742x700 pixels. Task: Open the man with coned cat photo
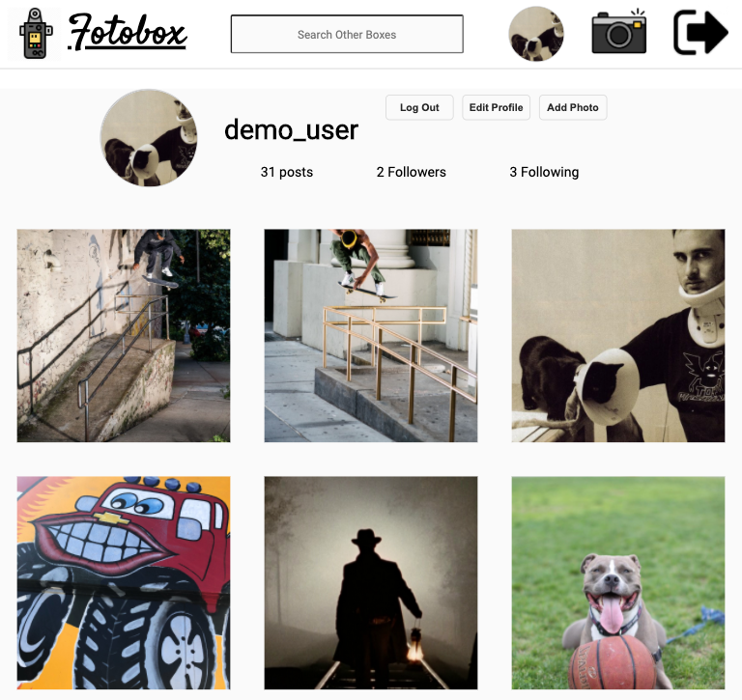[x=618, y=336]
